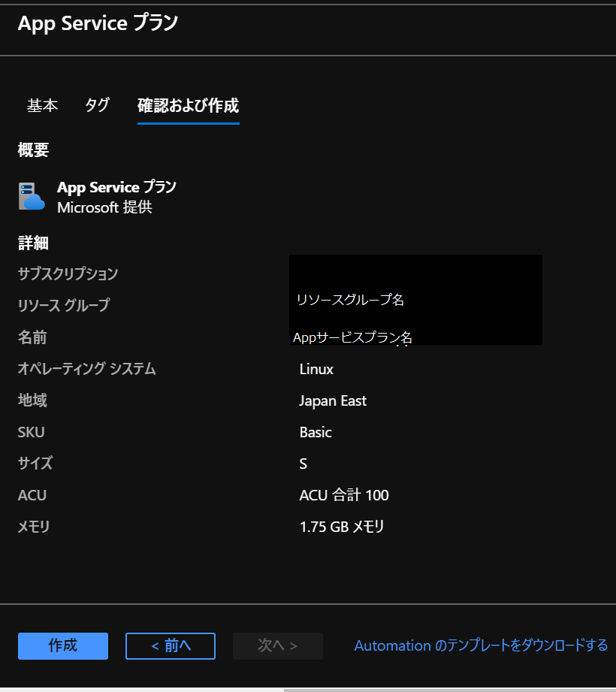Click the 詳細 heading
616x692 pixels.
pyautogui.click(x=33, y=243)
